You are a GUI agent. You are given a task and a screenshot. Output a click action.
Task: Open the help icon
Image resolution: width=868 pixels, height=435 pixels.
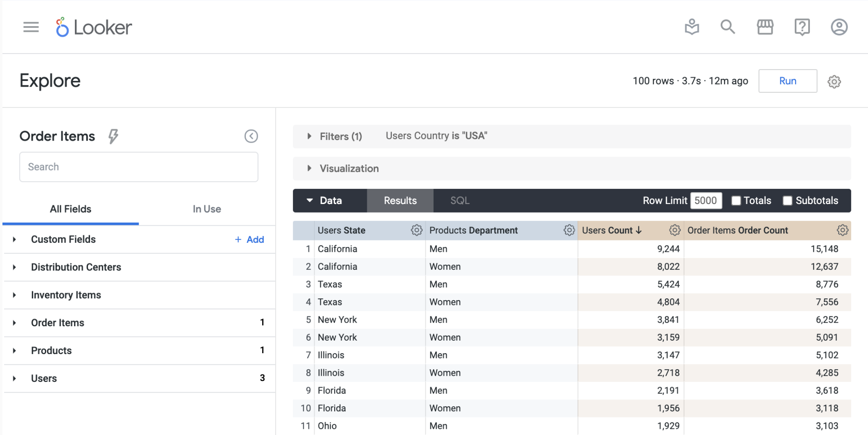(802, 27)
